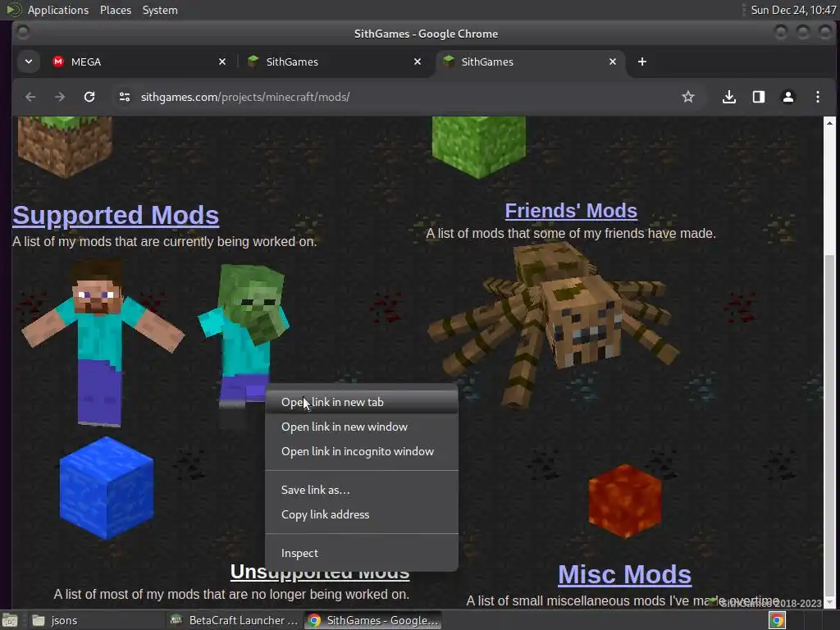
Task: Open the Places menu
Action: point(116,10)
